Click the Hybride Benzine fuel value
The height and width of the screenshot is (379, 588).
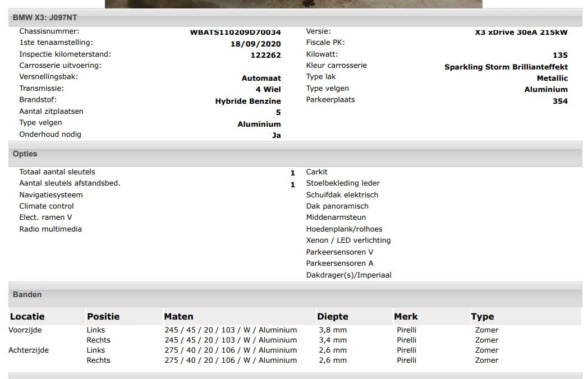[247, 101]
